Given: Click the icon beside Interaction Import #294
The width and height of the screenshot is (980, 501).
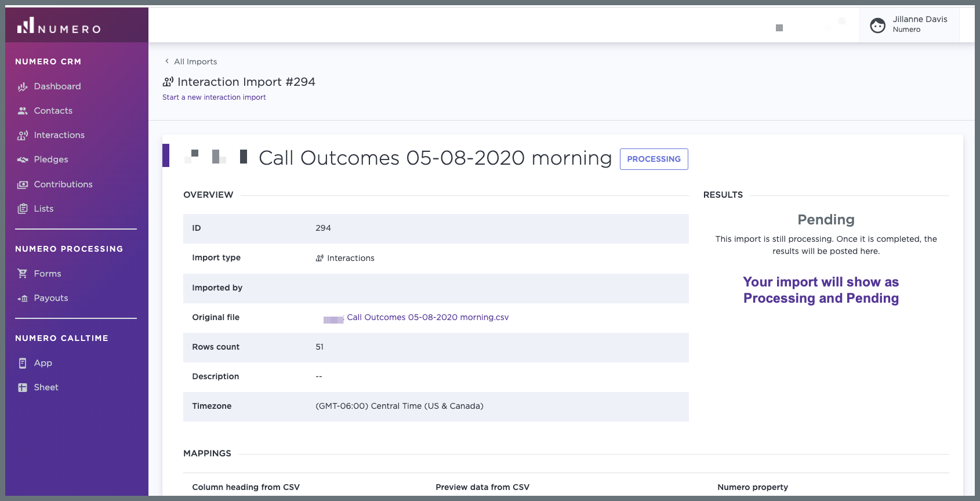Looking at the screenshot, I should (x=168, y=82).
